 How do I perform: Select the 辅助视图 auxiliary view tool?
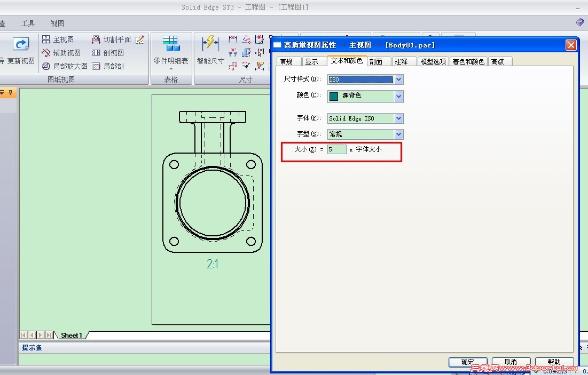pyautogui.click(x=61, y=53)
